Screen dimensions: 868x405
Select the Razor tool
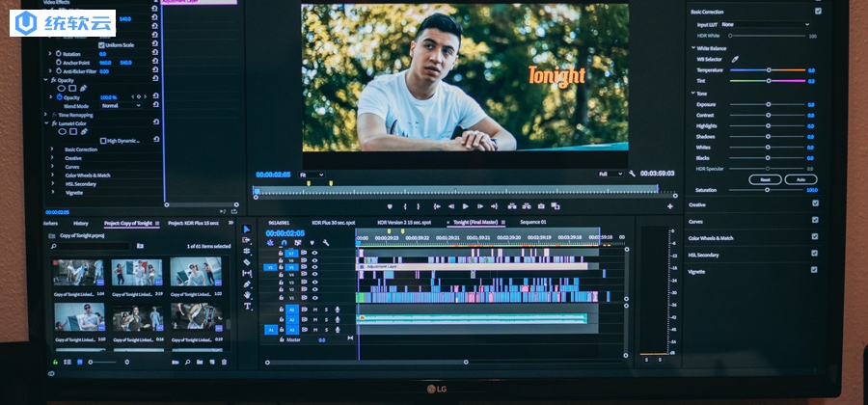pos(247,262)
